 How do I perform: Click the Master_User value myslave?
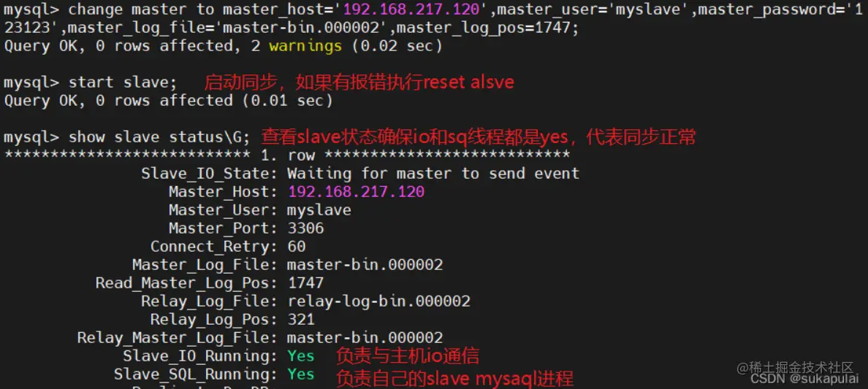319,211
